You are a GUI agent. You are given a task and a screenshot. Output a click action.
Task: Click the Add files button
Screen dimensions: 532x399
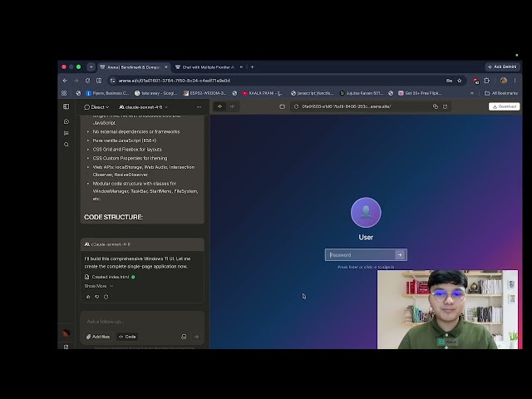pos(98,337)
